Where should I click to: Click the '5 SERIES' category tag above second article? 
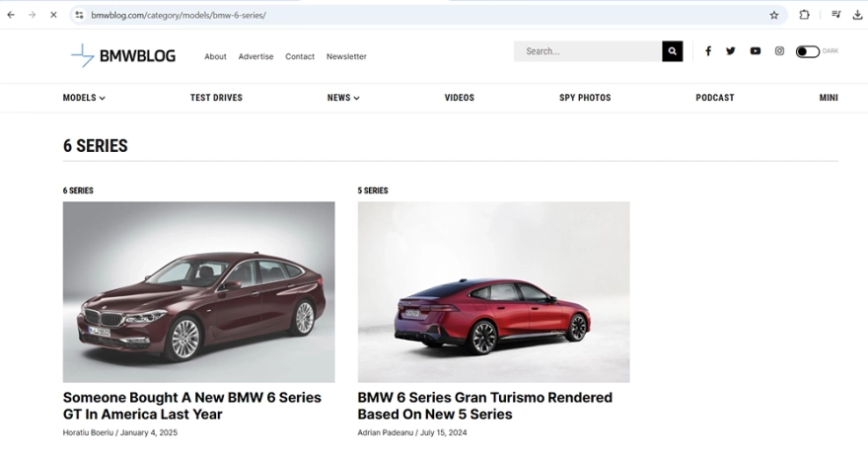click(x=373, y=191)
